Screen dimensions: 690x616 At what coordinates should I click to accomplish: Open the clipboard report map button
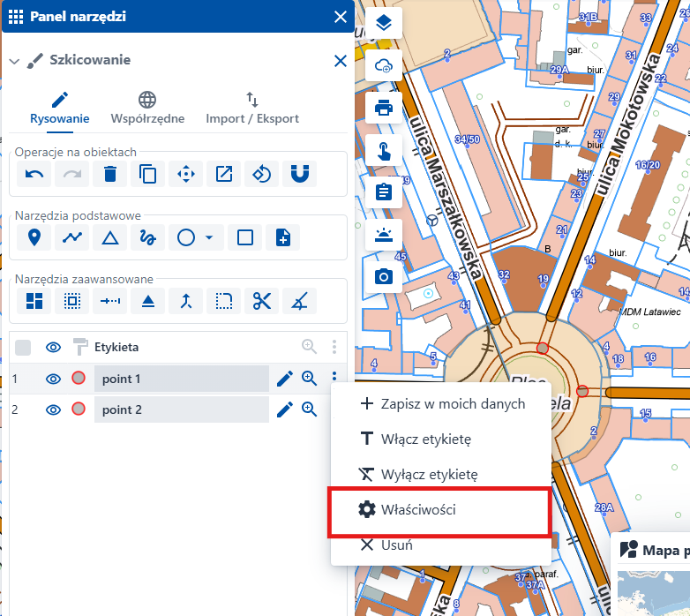point(384,192)
